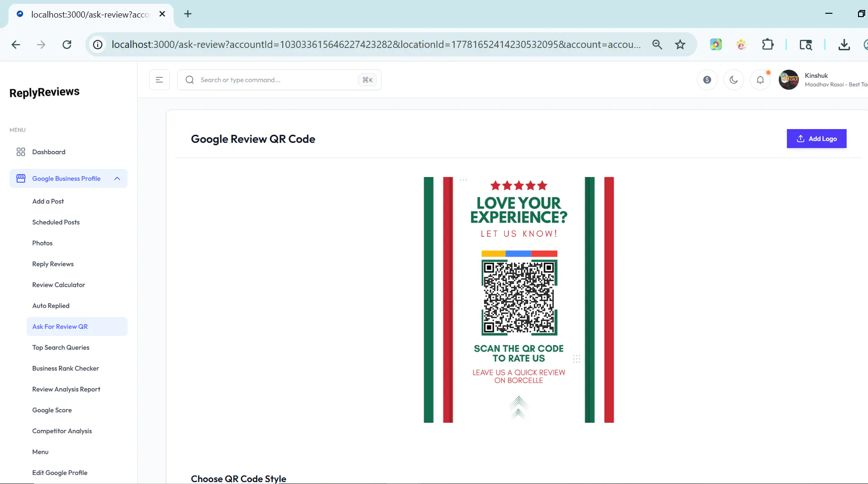Collapse the sidebar with the hamburger icon

159,80
